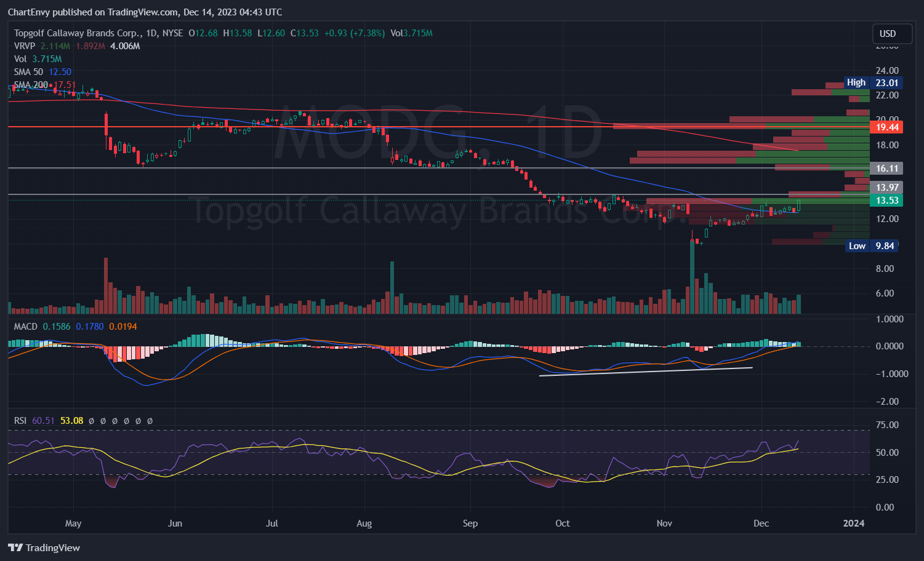Click the current price 13.53 label
The height and width of the screenshot is (561, 924).
coord(885,200)
